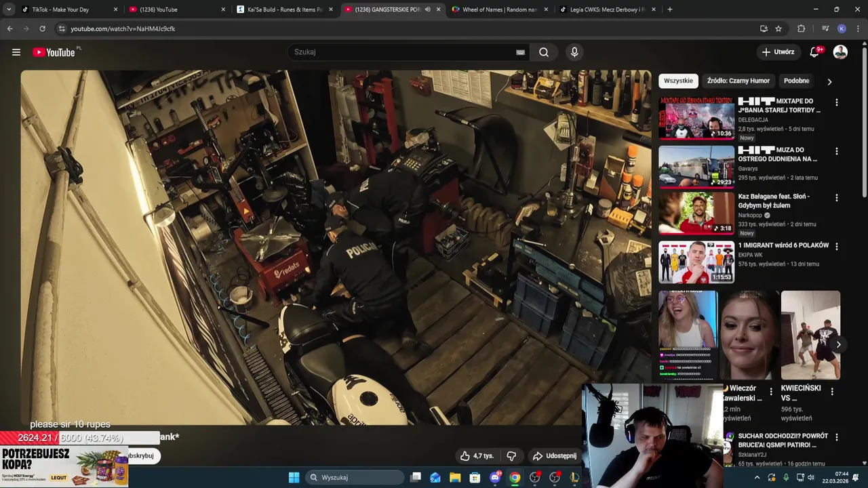Go back in browser history
This screenshot has height=488, width=868.
(x=9, y=28)
